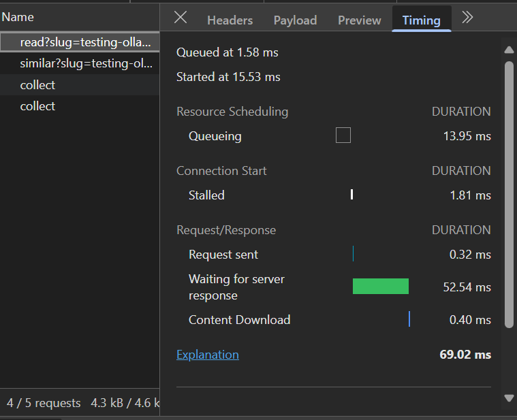517x420 pixels.
Task: Open the Payload tab
Action: [x=295, y=20]
